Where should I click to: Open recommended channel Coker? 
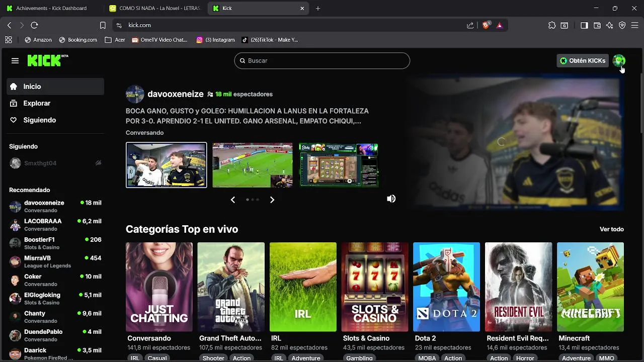55,280
